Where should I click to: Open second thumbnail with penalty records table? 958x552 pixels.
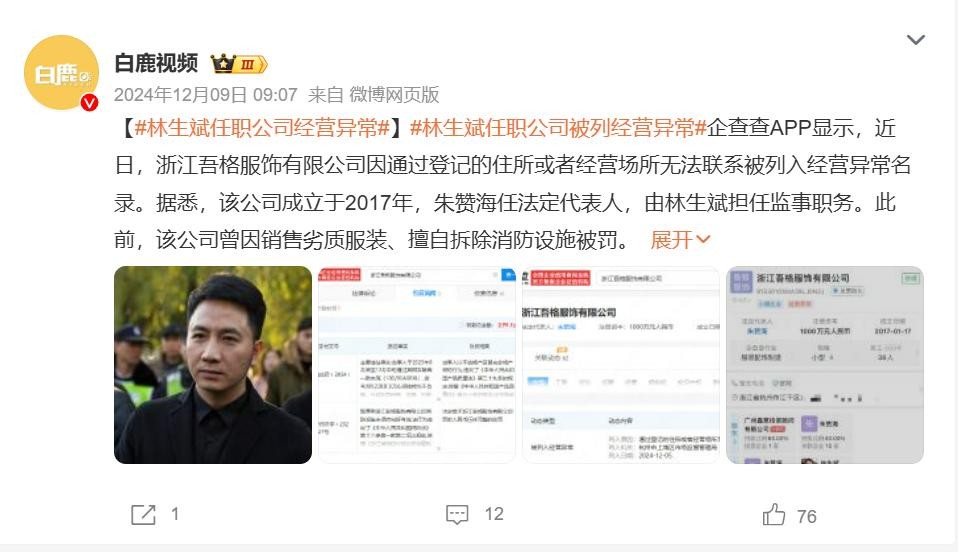[417, 365]
